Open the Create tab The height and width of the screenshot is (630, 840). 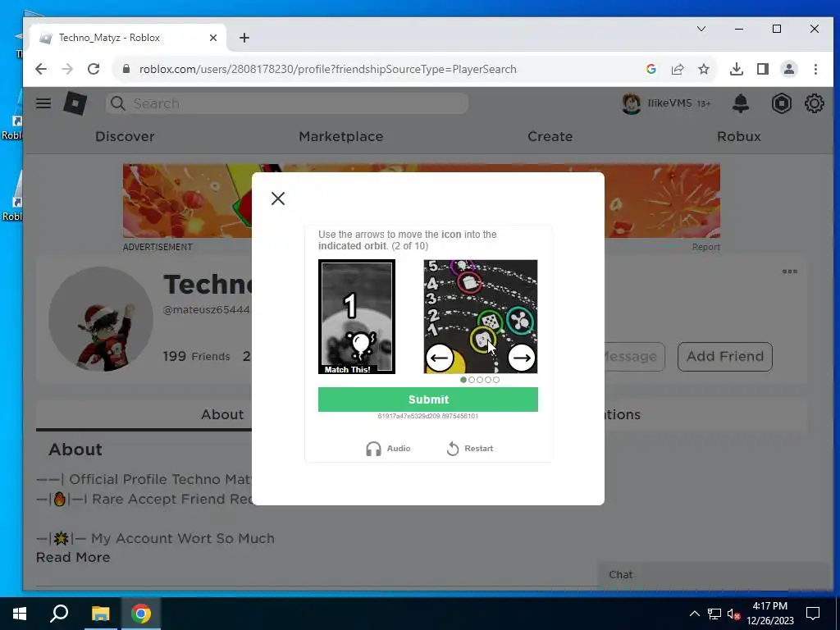(550, 137)
